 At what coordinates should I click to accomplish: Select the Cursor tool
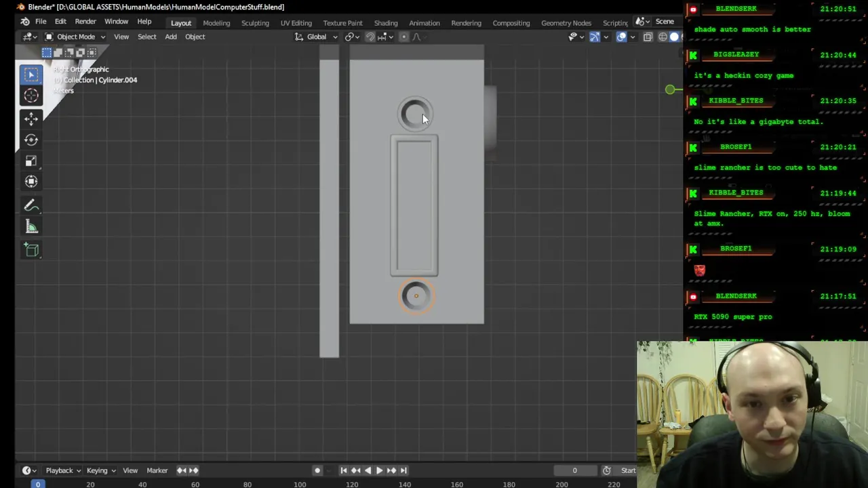point(31,96)
